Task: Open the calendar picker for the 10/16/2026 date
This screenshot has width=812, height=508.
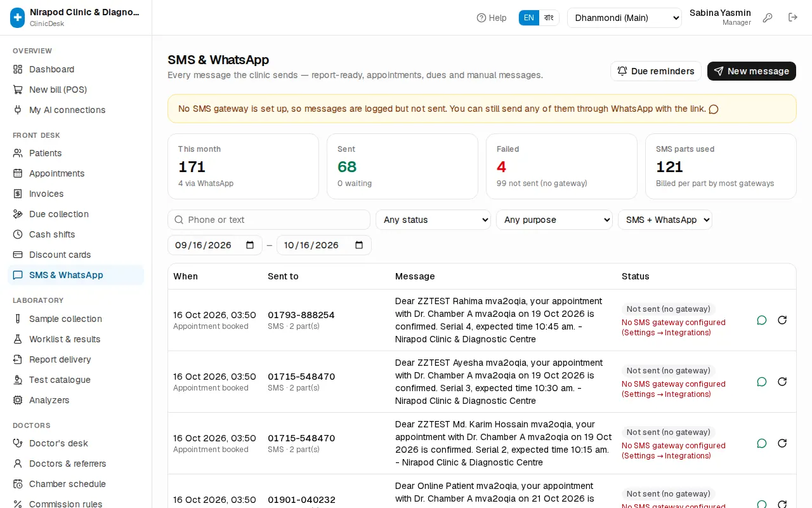Action: (x=359, y=245)
